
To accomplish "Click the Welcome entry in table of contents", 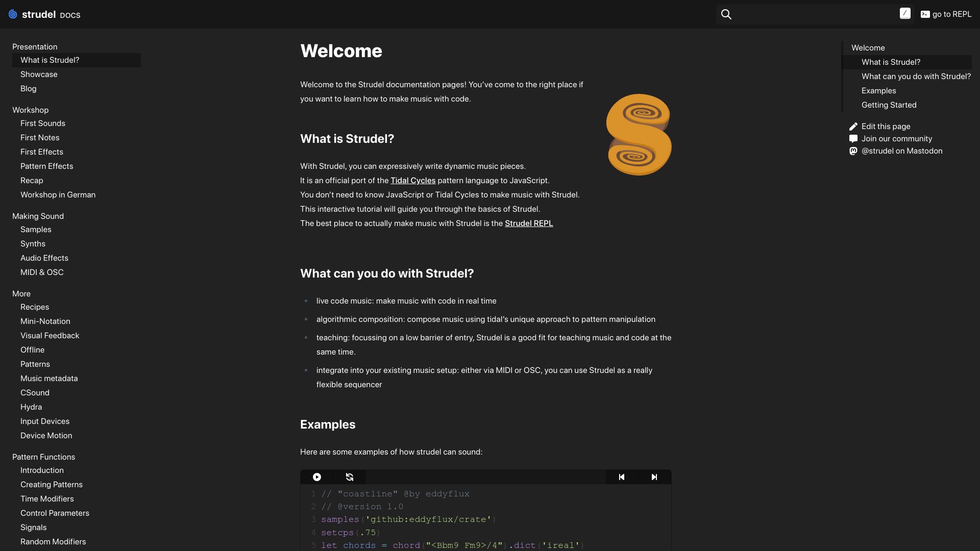I will (868, 48).
